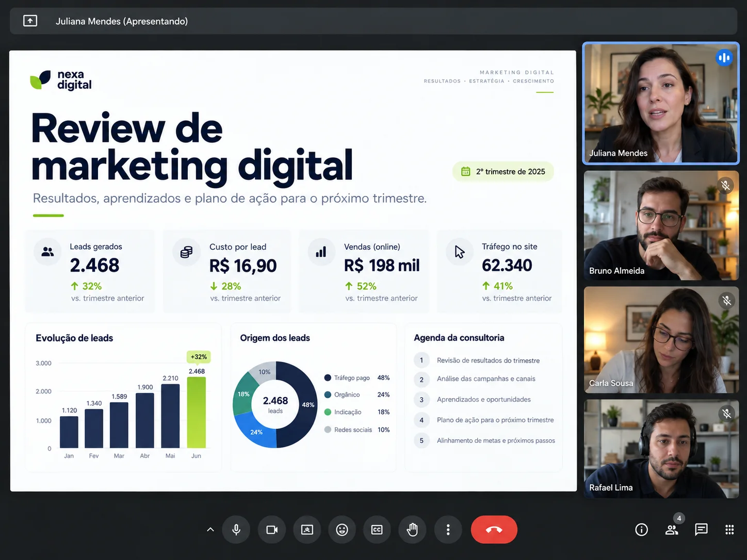Expand audio settings chevron beside the mic
Viewport: 747px width, 560px height.
[210, 530]
